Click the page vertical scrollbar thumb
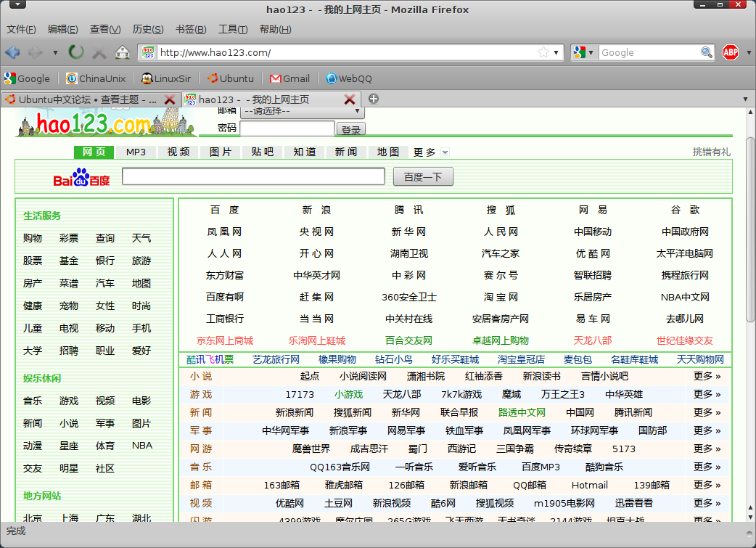The width and height of the screenshot is (756, 548). tap(749, 229)
